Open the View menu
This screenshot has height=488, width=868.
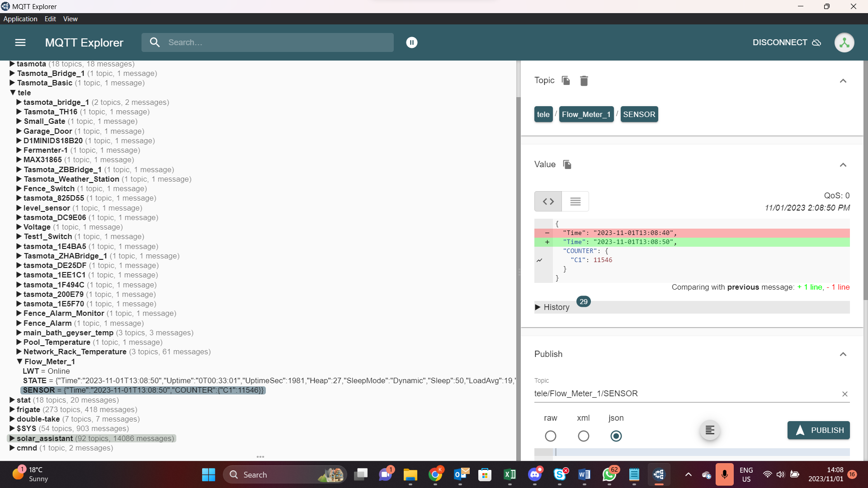[70, 19]
